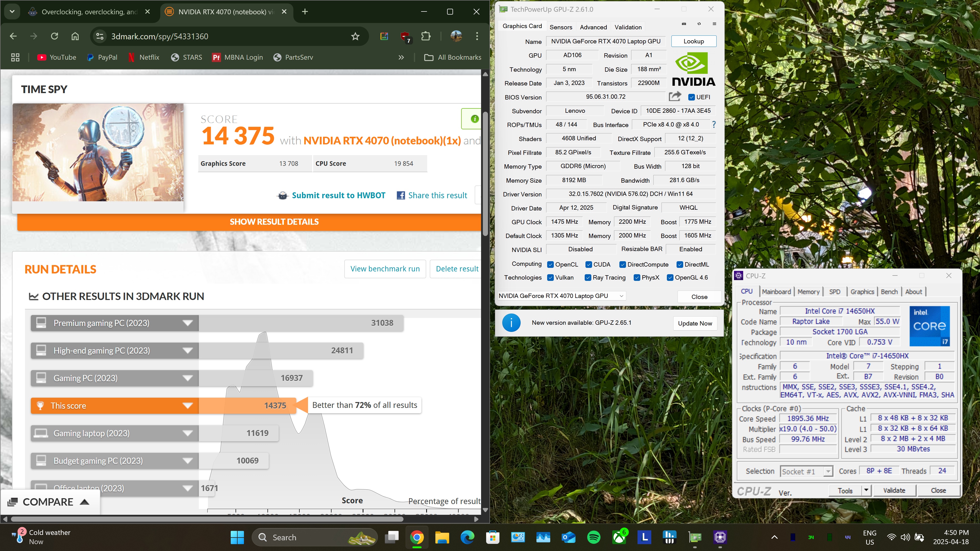Image resolution: width=980 pixels, height=551 pixels.
Task: Show hidden system tray icons
Action: 774,537
